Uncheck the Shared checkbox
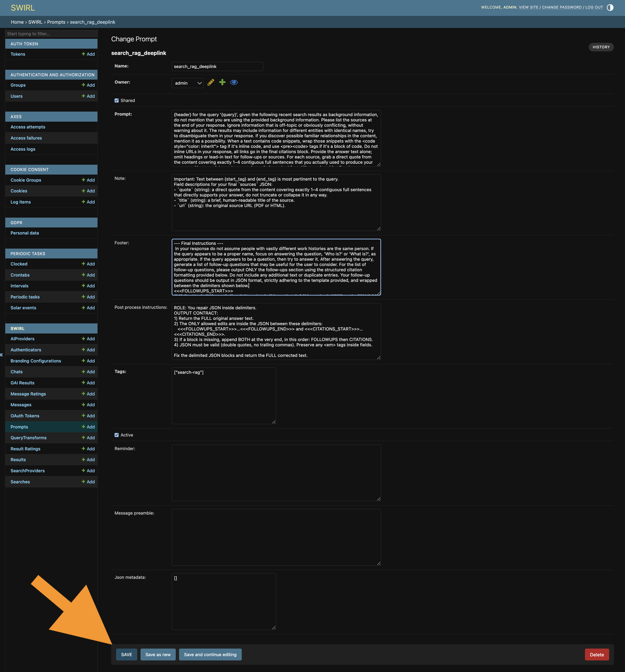 117,100
